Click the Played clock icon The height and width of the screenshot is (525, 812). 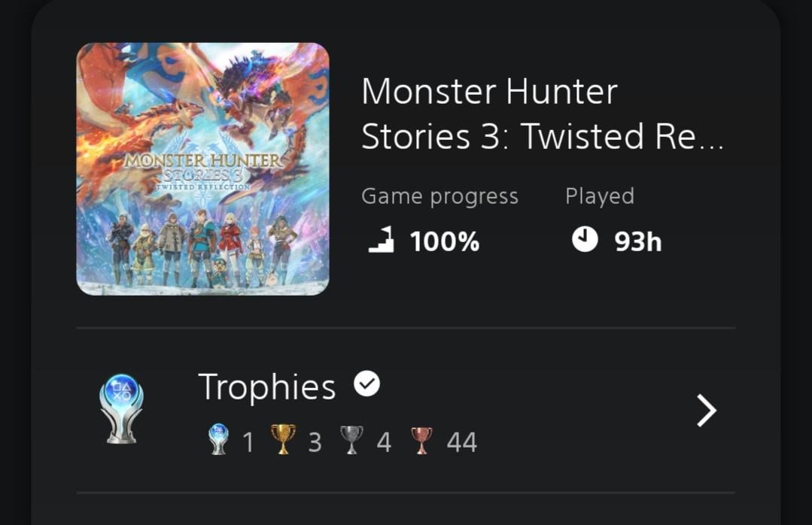point(585,241)
